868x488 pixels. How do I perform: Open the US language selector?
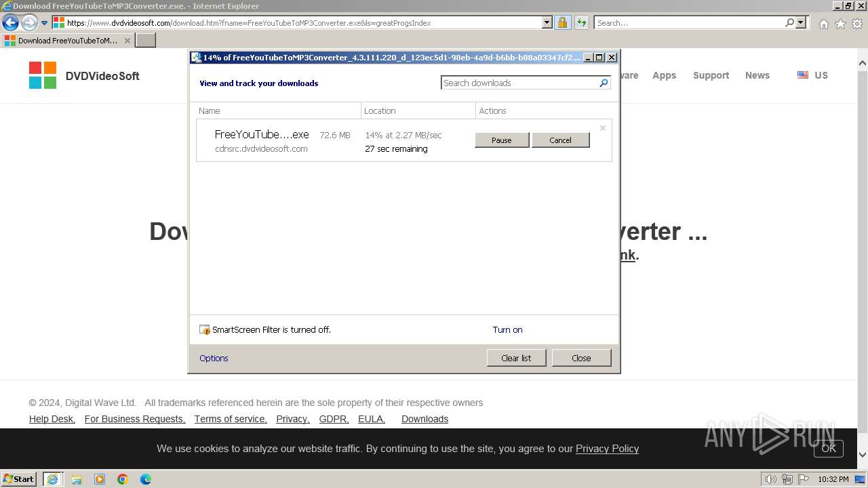(812, 75)
